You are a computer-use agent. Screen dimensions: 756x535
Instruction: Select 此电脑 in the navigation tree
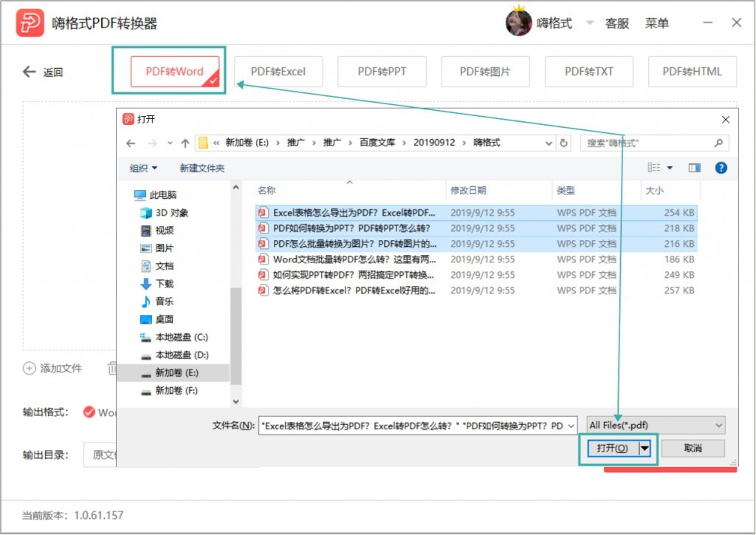pyautogui.click(x=155, y=195)
